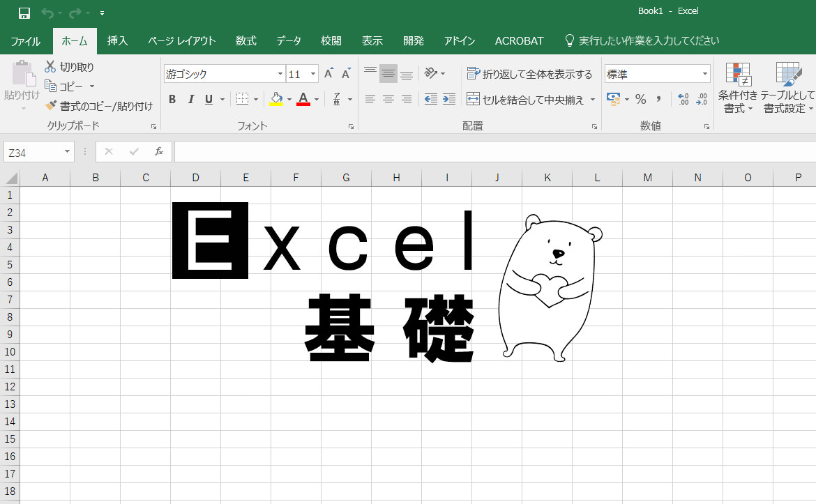
Task: Click the Increase Decimal icon
Action: (x=683, y=99)
